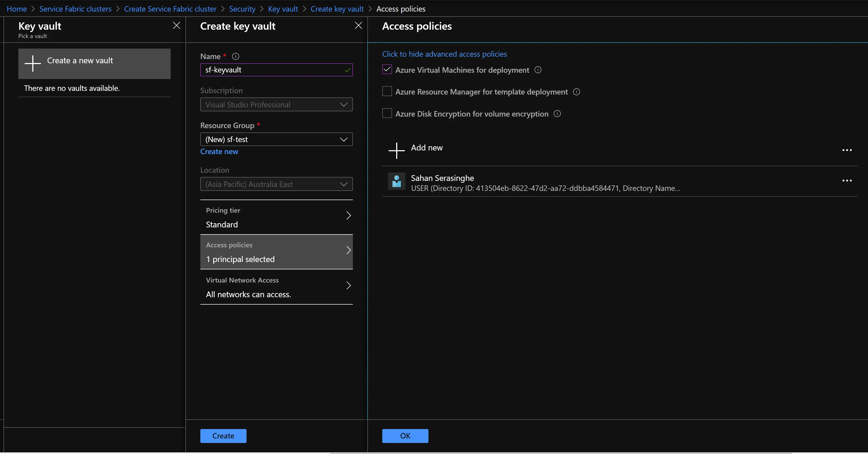Open the Resource Group dropdown
The width and height of the screenshot is (868, 454).
[276, 139]
